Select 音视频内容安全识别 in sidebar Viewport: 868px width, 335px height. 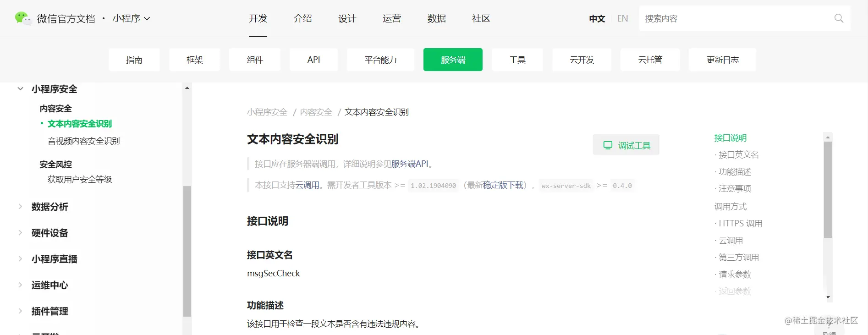pyautogui.click(x=84, y=141)
